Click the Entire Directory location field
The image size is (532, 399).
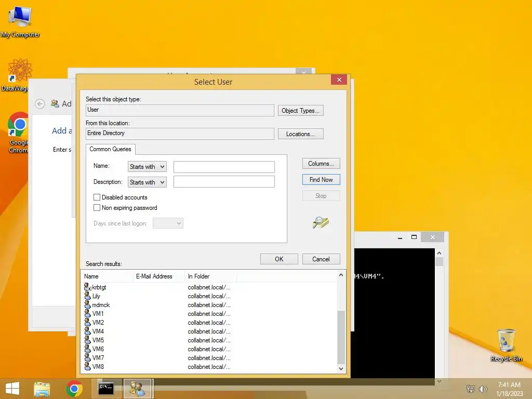[x=180, y=134]
